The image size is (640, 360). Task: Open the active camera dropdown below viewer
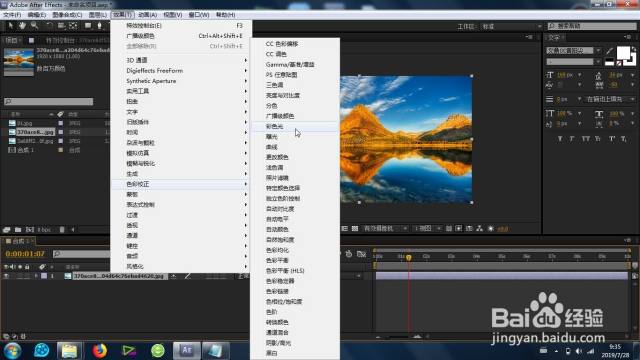tap(385, 229)
